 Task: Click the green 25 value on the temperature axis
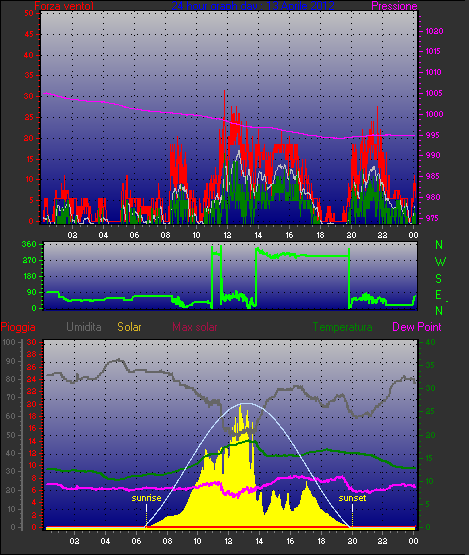tap(430, 412)
